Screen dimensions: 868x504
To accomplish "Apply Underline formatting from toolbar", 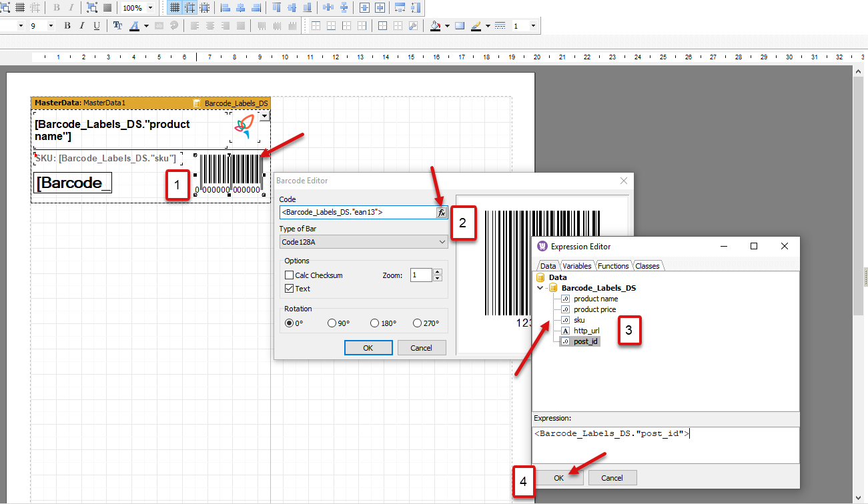I will 97,26.
